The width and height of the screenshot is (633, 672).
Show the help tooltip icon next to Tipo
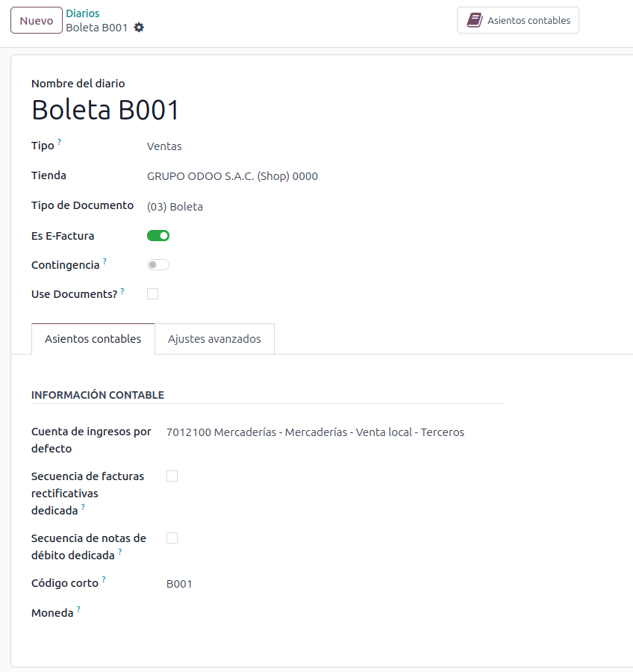click(60, 141)
